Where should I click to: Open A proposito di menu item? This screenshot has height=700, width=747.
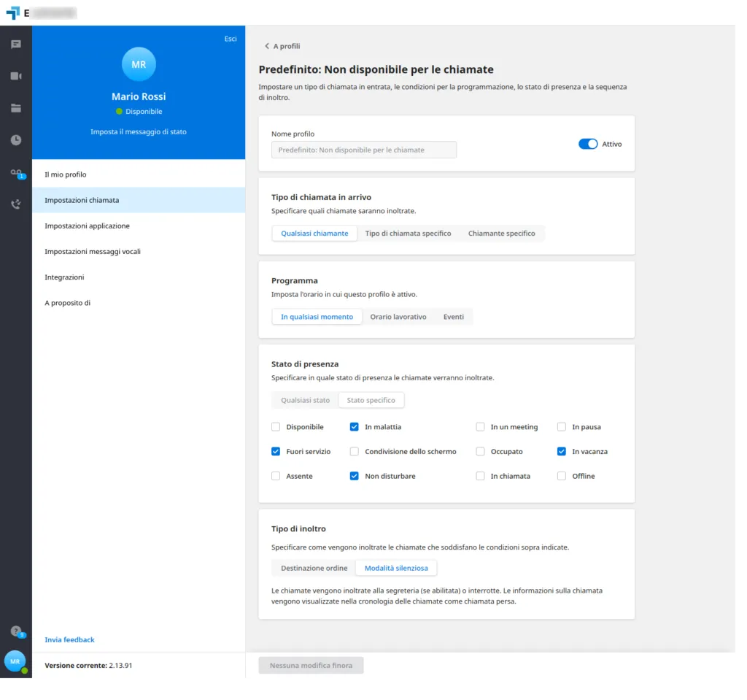[x=139, y=303]
